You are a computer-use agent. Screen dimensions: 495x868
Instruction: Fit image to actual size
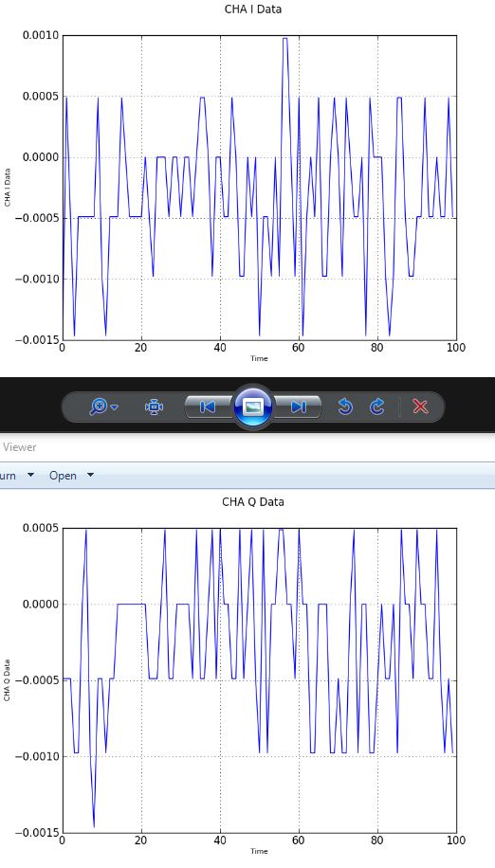point(154,407)
